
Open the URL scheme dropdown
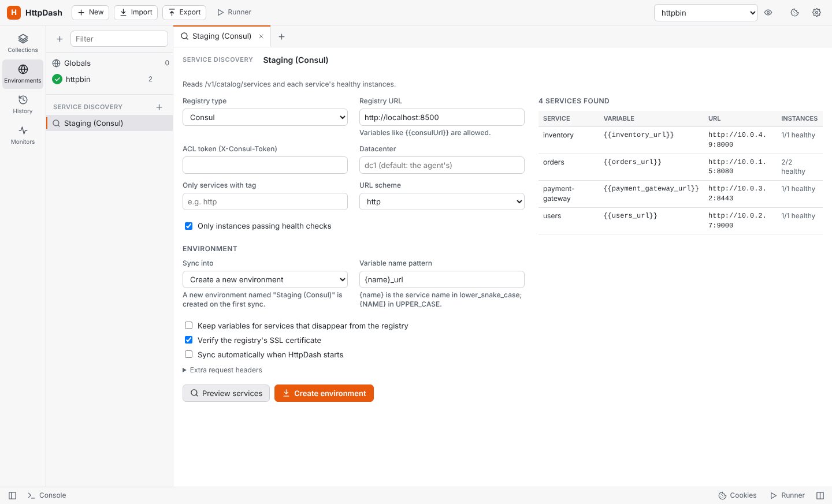point(442,201)
